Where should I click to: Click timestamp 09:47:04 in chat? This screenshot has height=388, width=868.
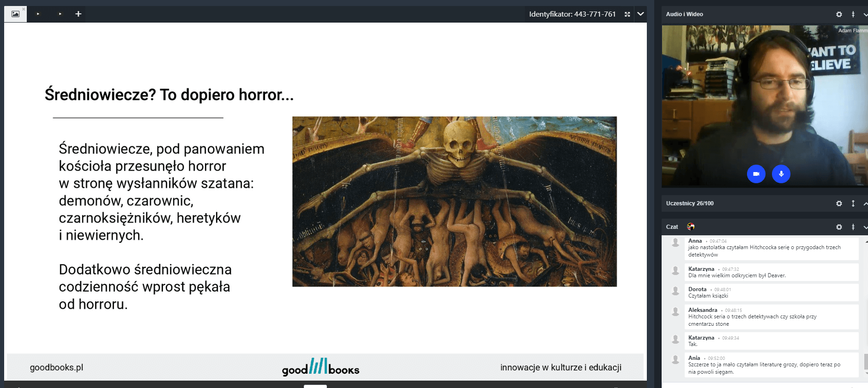(x=718, y=241)
